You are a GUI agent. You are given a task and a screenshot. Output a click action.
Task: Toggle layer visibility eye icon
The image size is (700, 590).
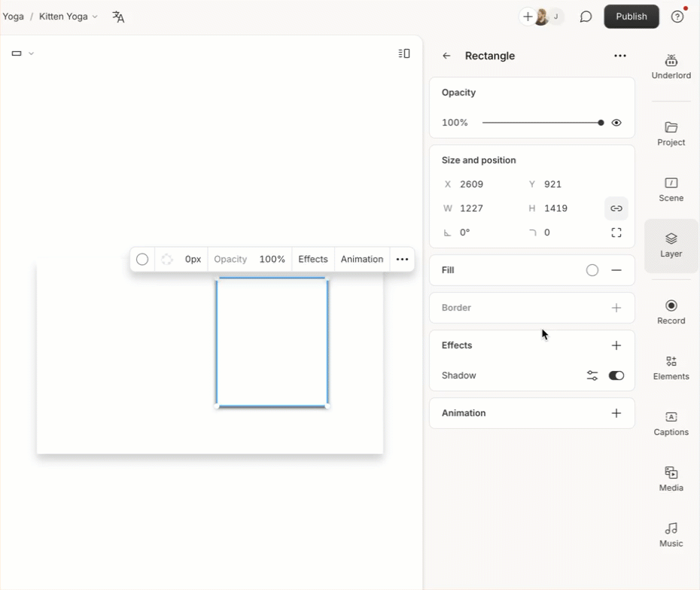(616, 123)
